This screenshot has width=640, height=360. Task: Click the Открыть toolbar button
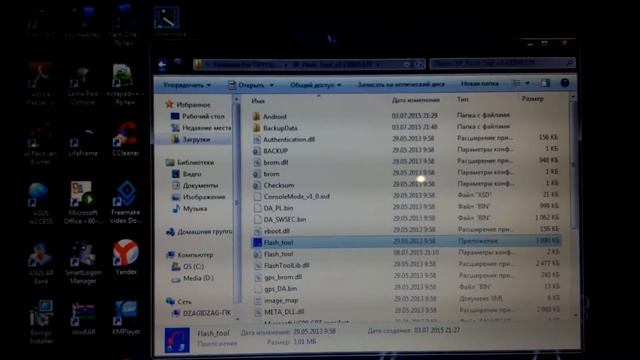pyautogui.click(x=246, y=85)
